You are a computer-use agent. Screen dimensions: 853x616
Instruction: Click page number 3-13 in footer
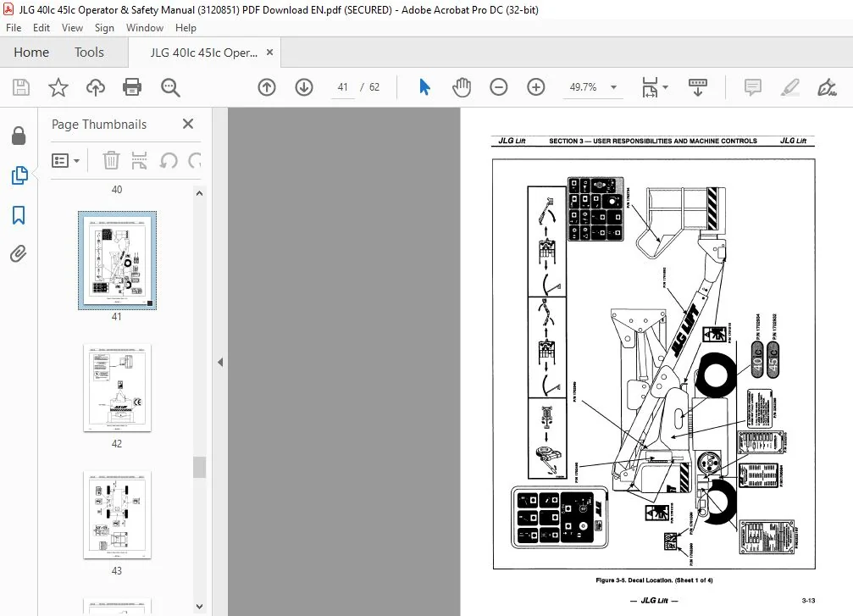[x=808, y=600]
